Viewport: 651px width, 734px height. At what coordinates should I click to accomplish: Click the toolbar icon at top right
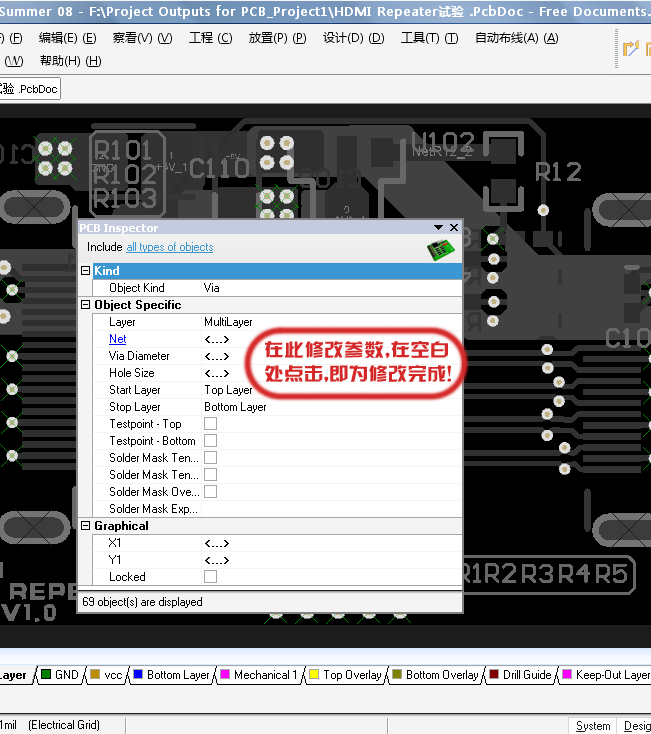pyautogui.click(x=631, y=48)
